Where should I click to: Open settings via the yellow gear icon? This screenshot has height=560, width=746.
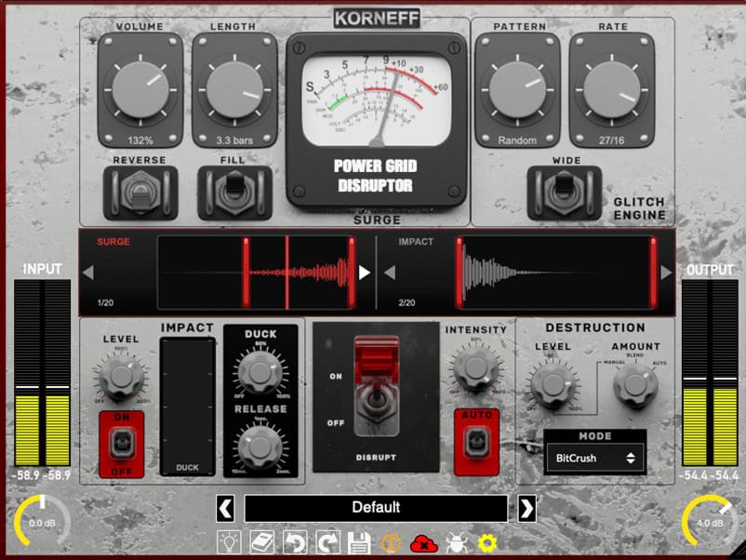(486, 542)
